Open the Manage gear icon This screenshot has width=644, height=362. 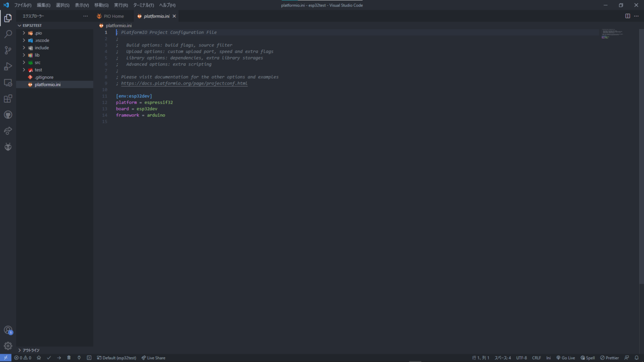[8, 346]
